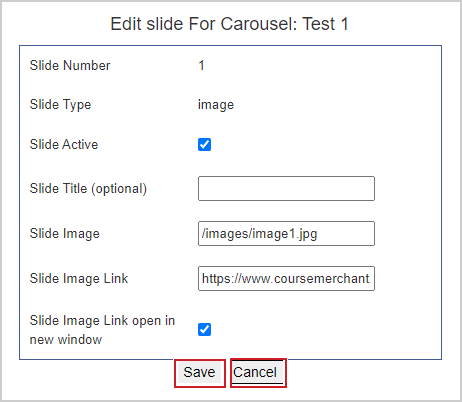Click the empty Slide Title input field
The image size is (462, 403).
[286, 189]
